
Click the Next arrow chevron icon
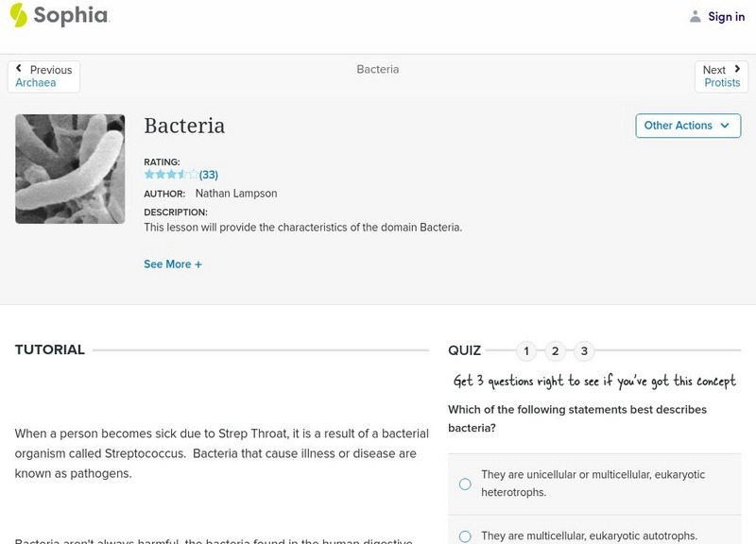tap(737, 67)
